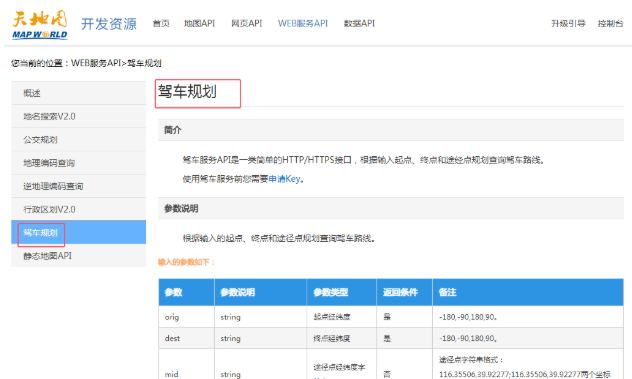Viewport: 632px width, 379px height.
Task: Click the breadcrumb WEB服务API>驾车规划 text
Action: (x=116, y=63)
